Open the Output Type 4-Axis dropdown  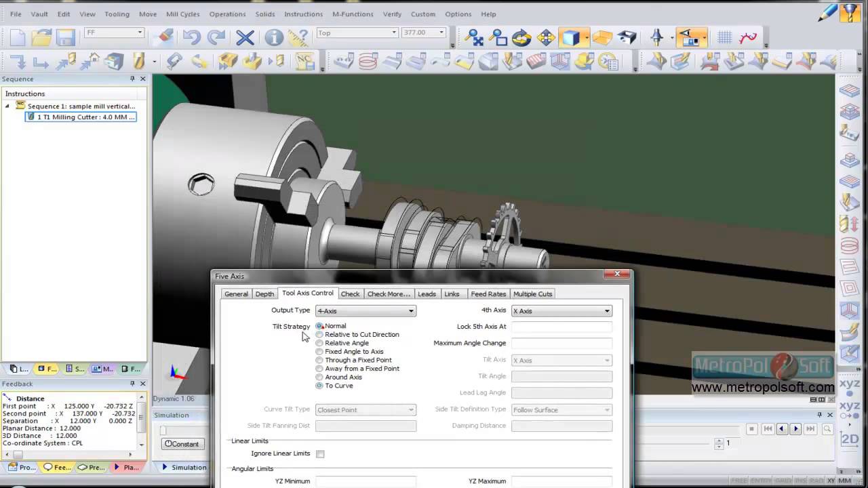366,311
